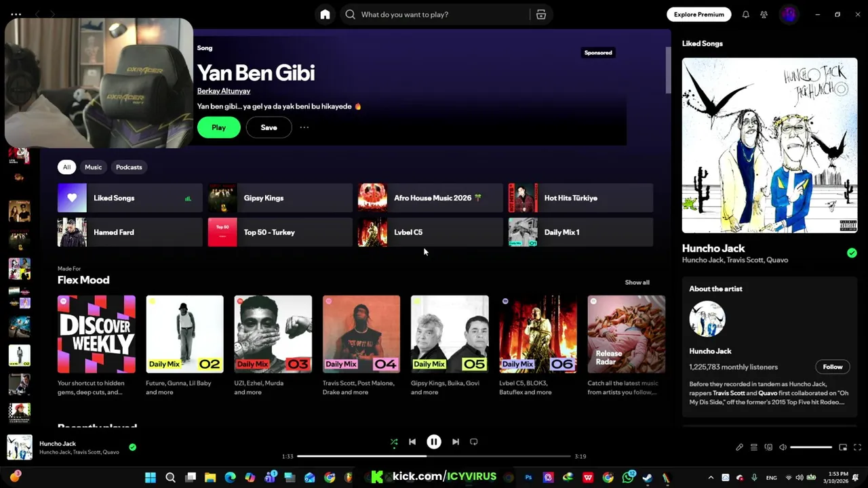Select the All filter chip
Viewport: 868px width, 488px height.
(66, 167)
